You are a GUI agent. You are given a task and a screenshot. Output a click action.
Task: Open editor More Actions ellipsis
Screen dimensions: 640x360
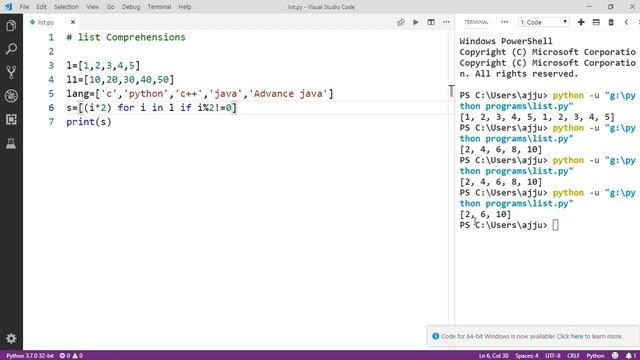point(446,22)
